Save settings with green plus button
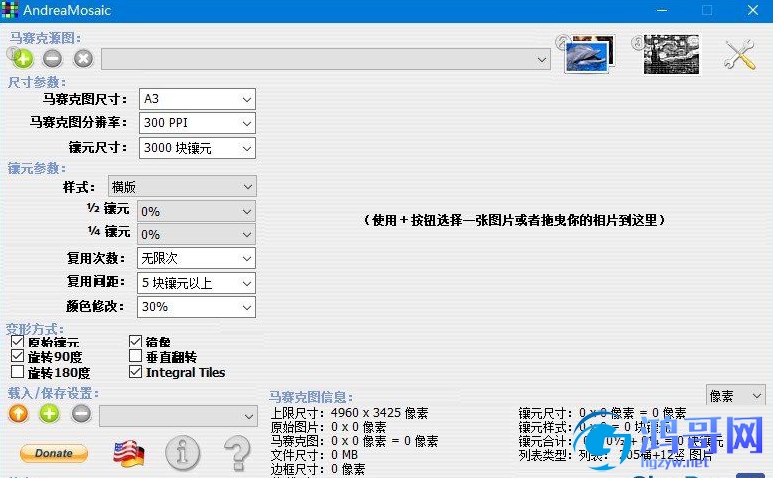This screenshot has width=773, height=478. (x=49, y=413)
